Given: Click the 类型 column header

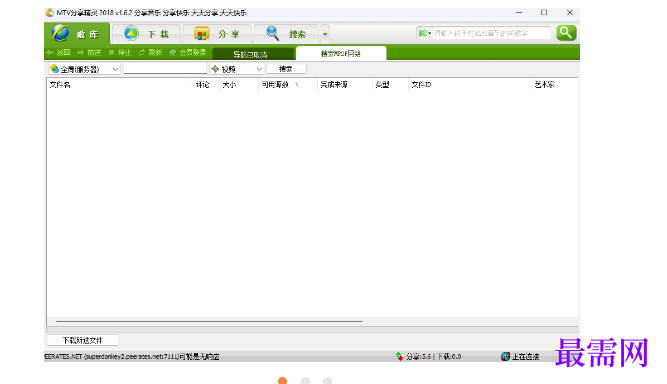Looking at the screenshot, I should 390,85.
